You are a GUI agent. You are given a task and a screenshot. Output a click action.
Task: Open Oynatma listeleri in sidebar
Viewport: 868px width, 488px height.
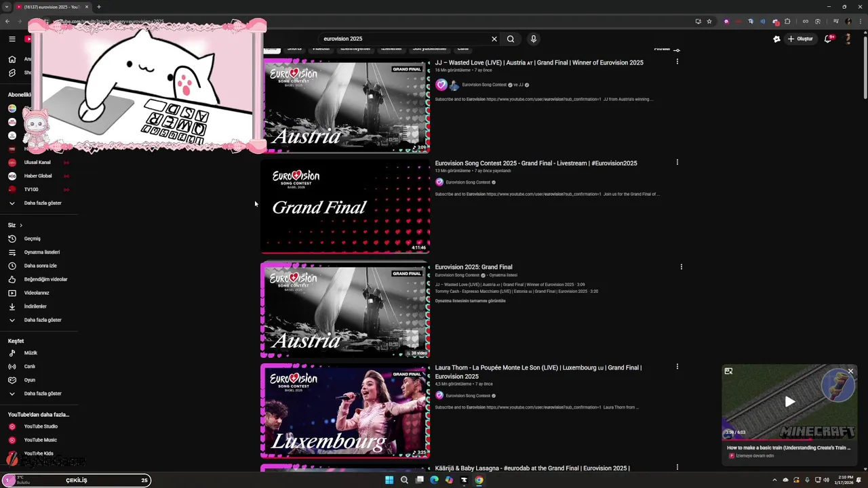click(x=39, y=252)
